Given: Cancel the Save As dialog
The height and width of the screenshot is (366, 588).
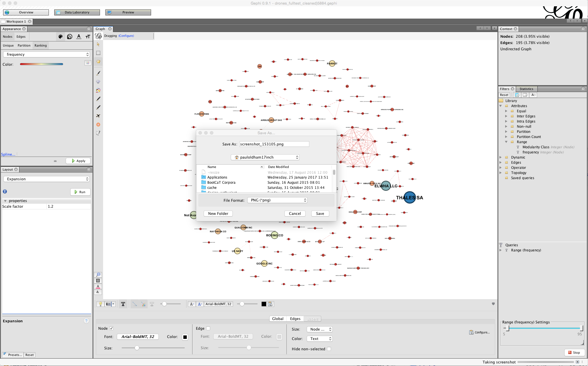Looking at the screenshot, I should click(x=295, y=213).
